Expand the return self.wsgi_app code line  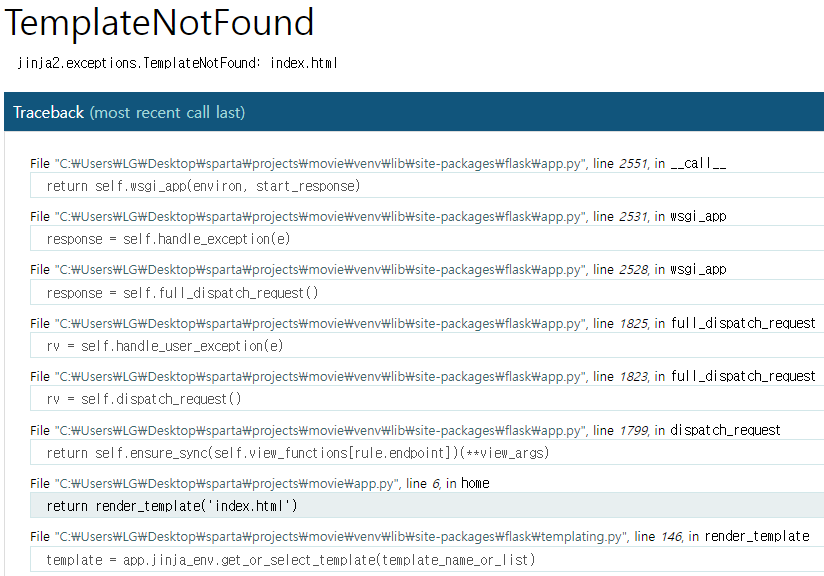click(427, 186)
